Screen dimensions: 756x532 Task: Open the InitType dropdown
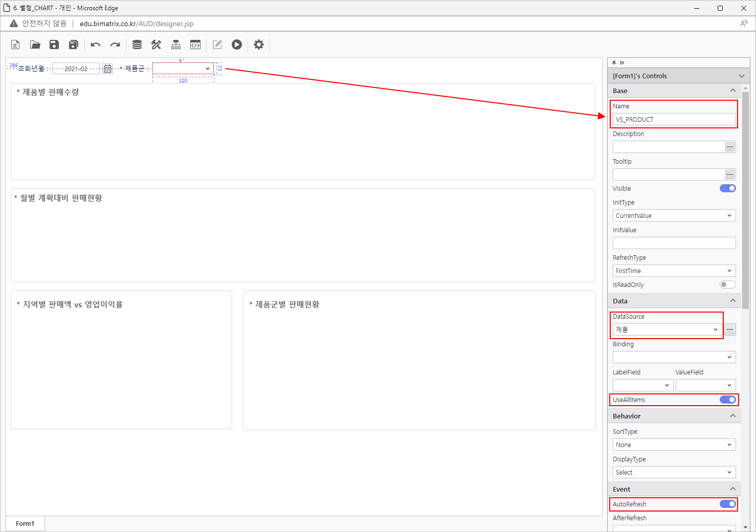pos(674,215)
